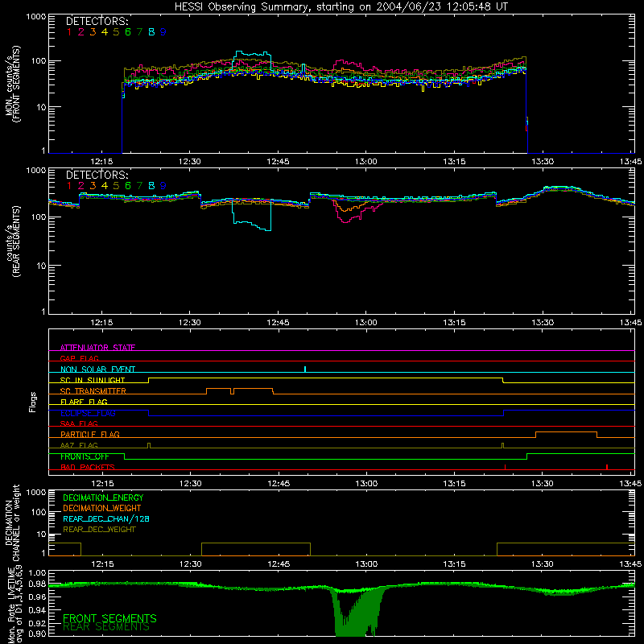Select the ATTENUATOR_STATE flag label
The height and width of the screenshot is (644, 644).
pyautogui.click(x=97, y=348)
